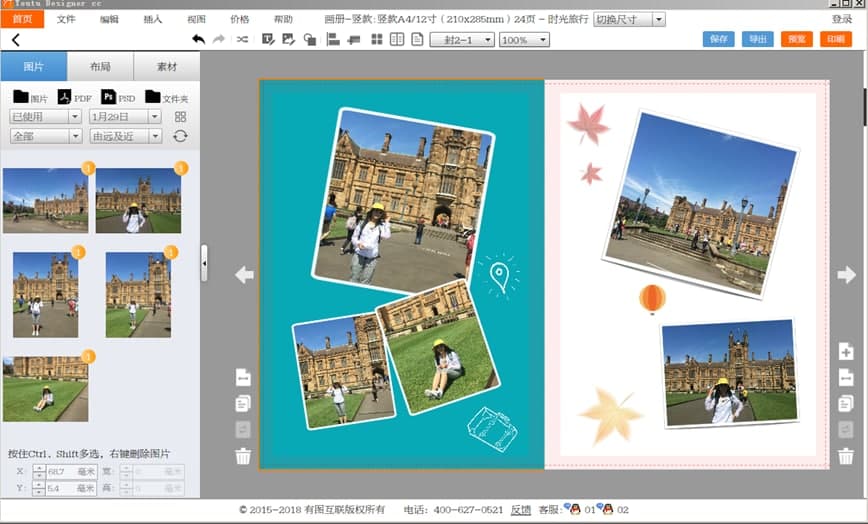The image size is (868, 524).
Task: Select the girl sitting on grass thumbnail
Action: tap(45, 389)
